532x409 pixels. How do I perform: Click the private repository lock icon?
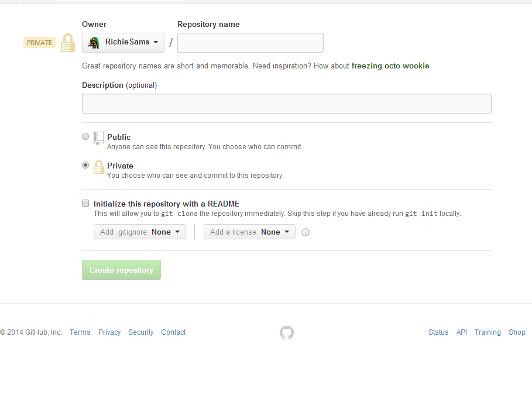pos(99,167)
